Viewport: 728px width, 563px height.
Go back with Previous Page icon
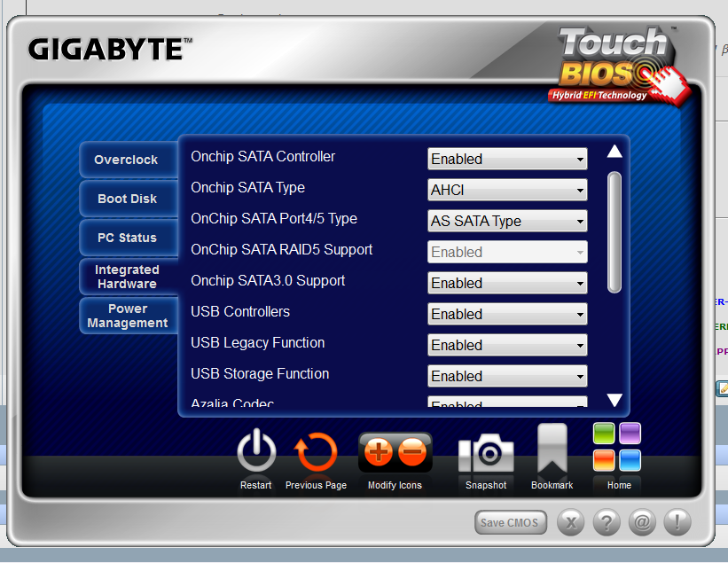coord(316,452)
